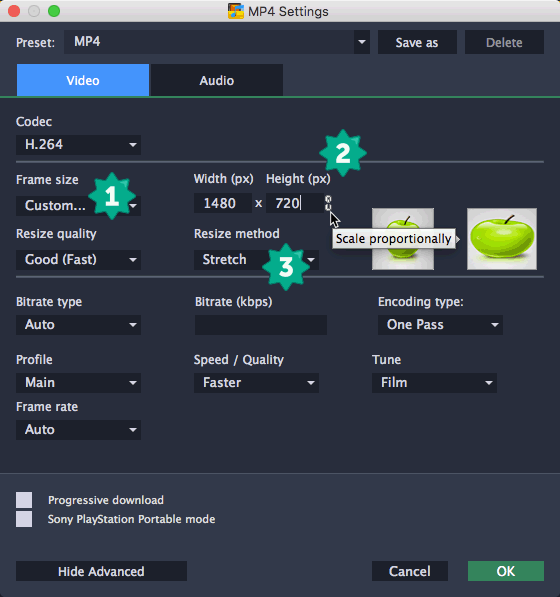The image size is (560, 597).
Task: Open the Encoding type One Pass dropdown
Action: 440,325
